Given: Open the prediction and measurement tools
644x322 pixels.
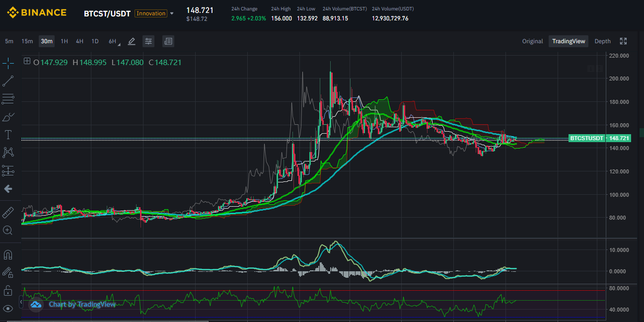Looking at the screenshot, I should 8,170.
